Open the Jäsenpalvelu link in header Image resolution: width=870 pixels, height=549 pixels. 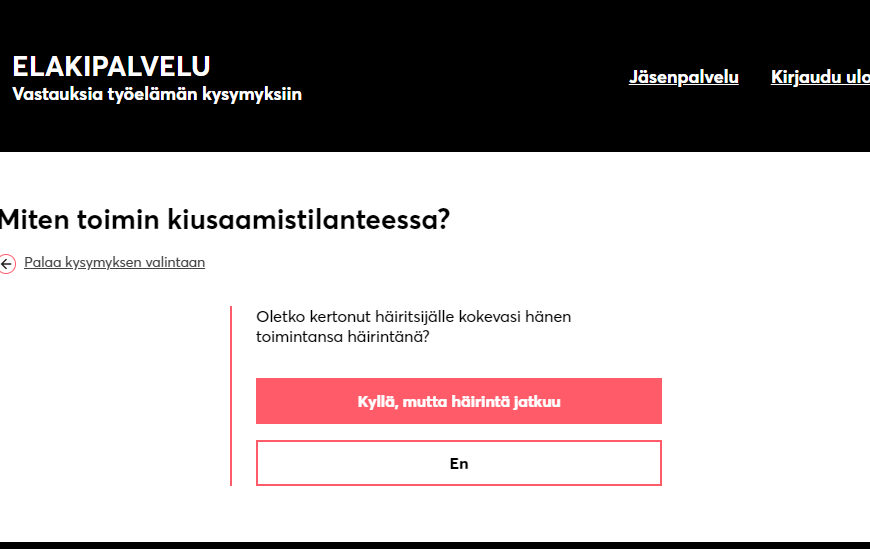point(683,77)
